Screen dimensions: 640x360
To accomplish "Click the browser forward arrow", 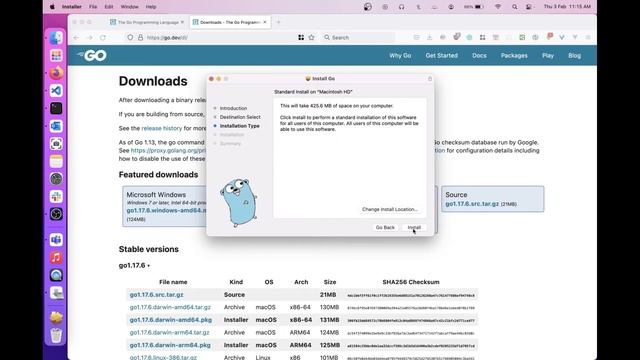I will tap(89, 38).
